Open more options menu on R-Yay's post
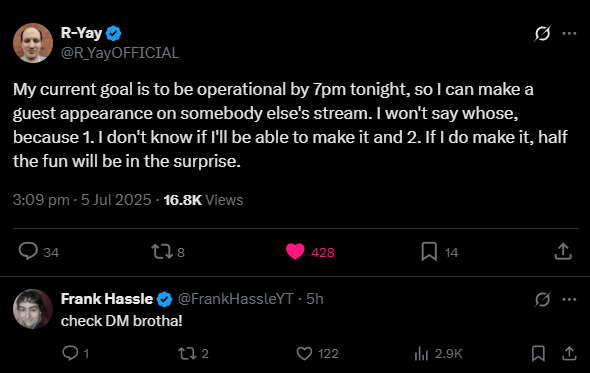This screenshot has height=373, width=590. pos(569,33)
